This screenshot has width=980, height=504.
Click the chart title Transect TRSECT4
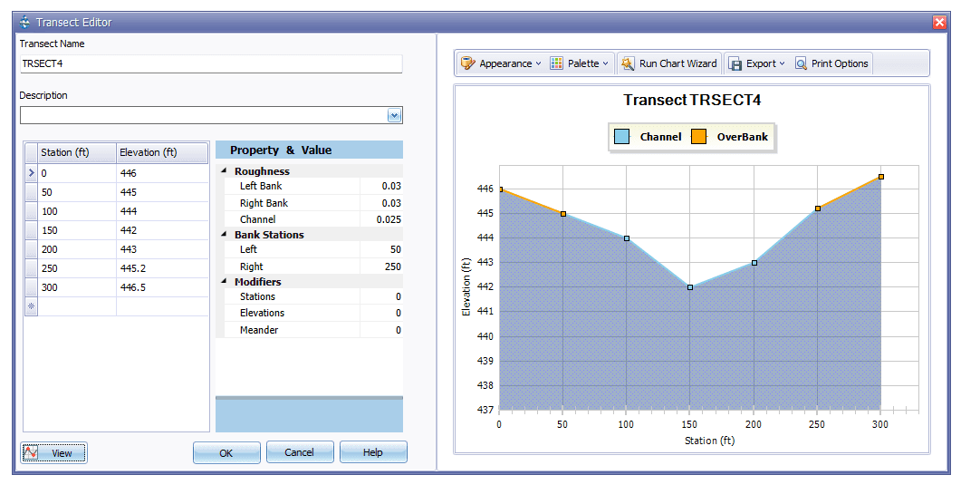[692, 100]
